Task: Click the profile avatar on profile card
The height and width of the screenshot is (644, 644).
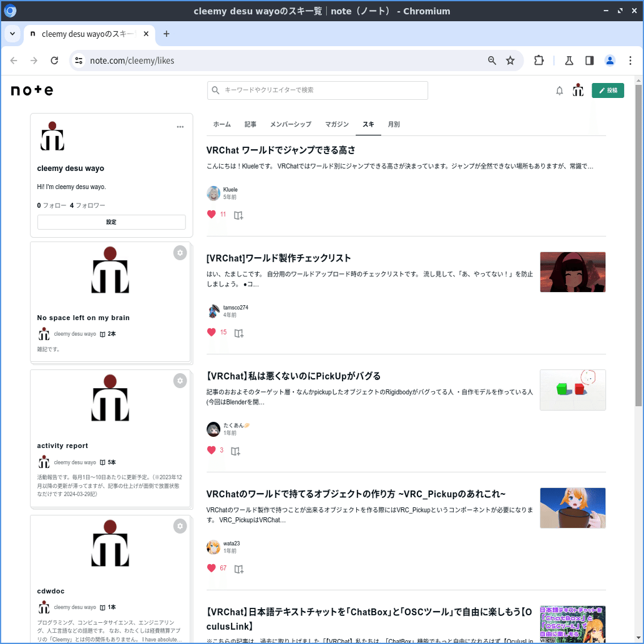Action: [x=52, y=137]
